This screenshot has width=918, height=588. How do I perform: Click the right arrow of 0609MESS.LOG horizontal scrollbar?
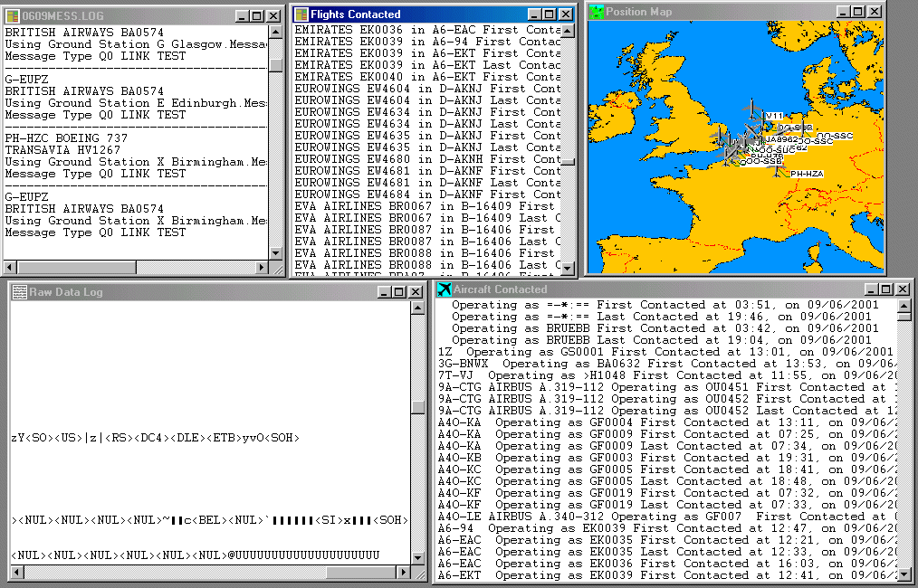(262, 268)
